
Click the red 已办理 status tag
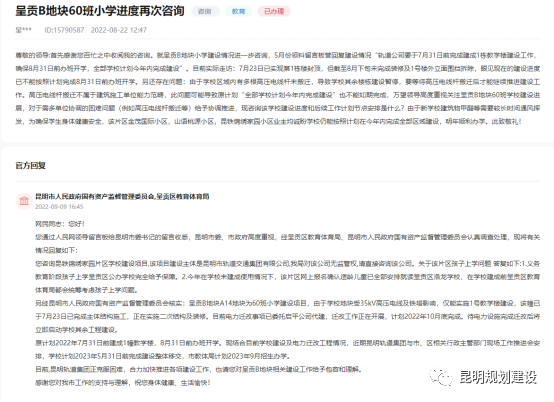click(274, 11)
